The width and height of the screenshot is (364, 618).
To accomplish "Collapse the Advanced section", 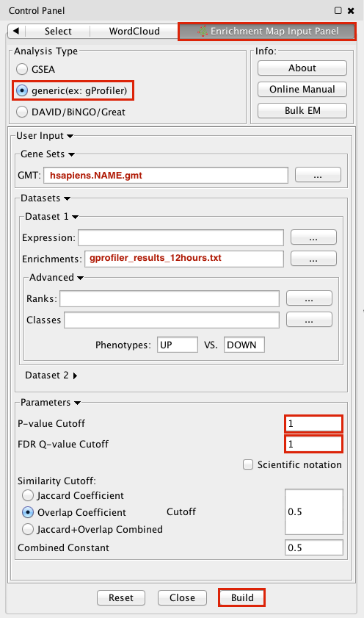I will [80, 278].
